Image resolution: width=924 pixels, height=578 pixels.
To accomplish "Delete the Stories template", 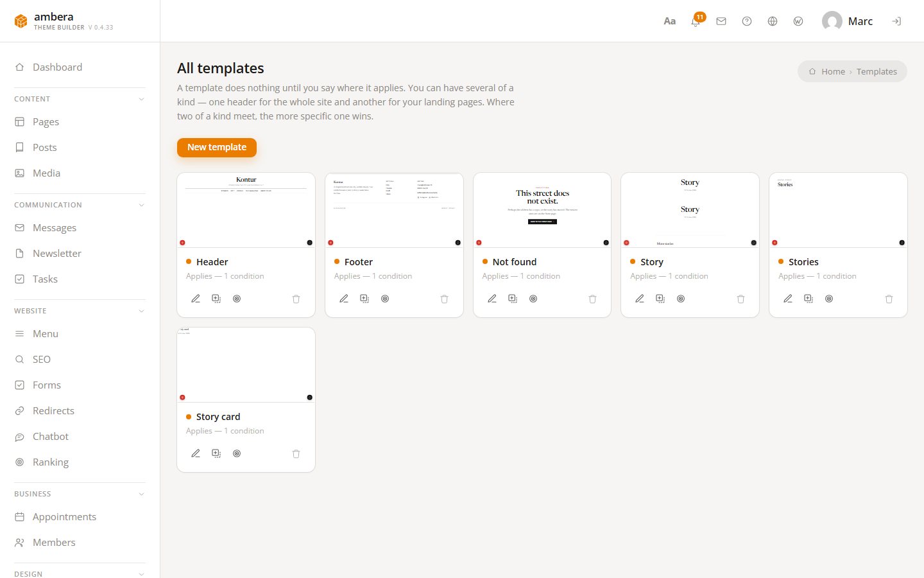I will (889, 299).
